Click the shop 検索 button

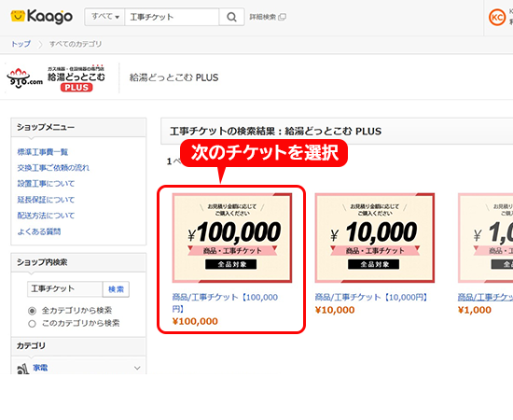117,289
